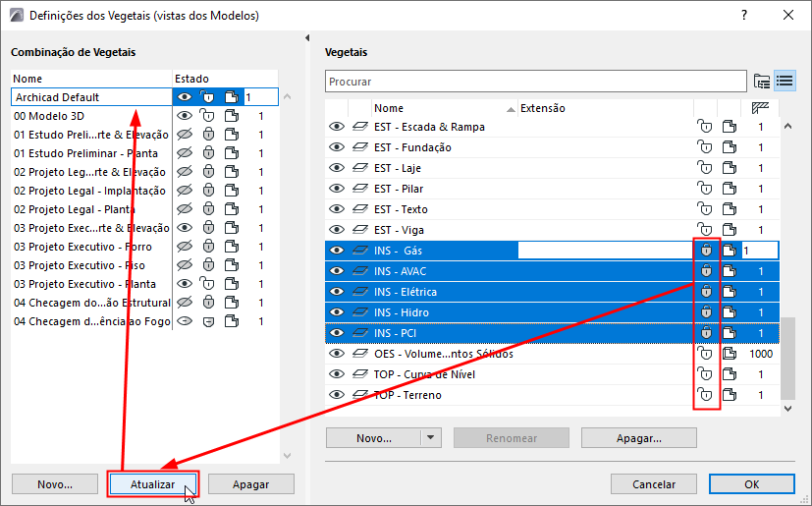Click layer type icon of EST - Viga

coord(360,230)
